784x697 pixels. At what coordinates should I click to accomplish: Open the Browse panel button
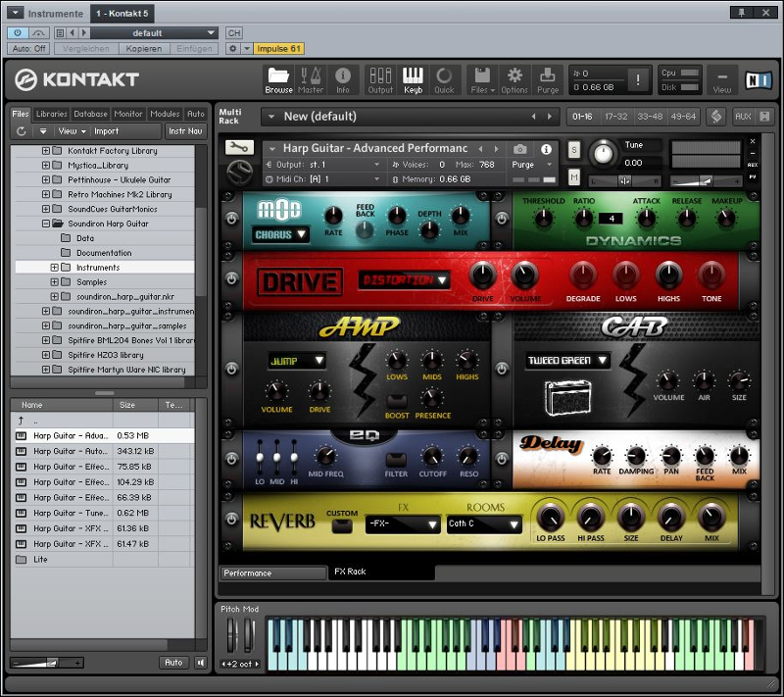pos(278,80)
